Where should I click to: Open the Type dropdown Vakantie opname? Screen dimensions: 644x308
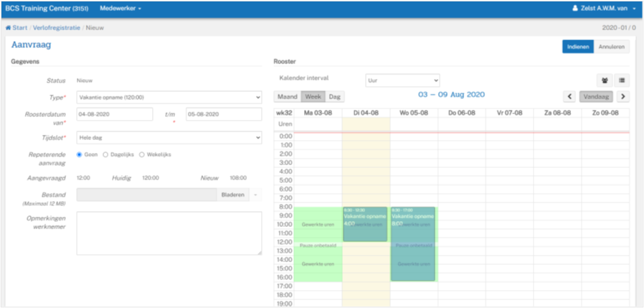tap(169, 98)
